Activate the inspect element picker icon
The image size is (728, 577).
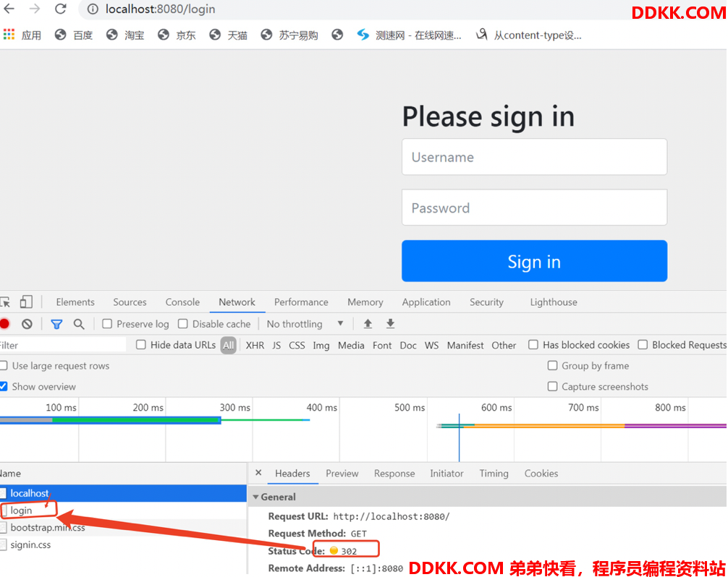pyautogui.click(x=5, y=302)
